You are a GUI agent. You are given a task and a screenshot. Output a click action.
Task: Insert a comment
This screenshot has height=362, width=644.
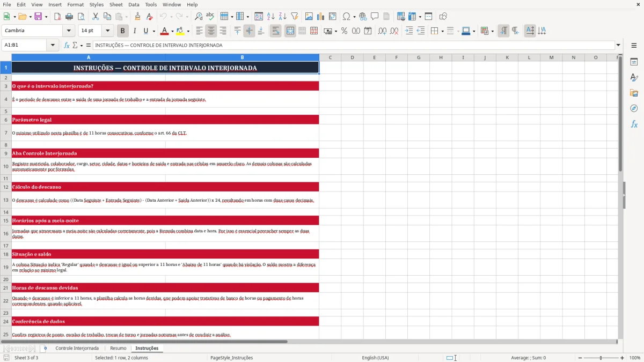click(x=375, y=17)
